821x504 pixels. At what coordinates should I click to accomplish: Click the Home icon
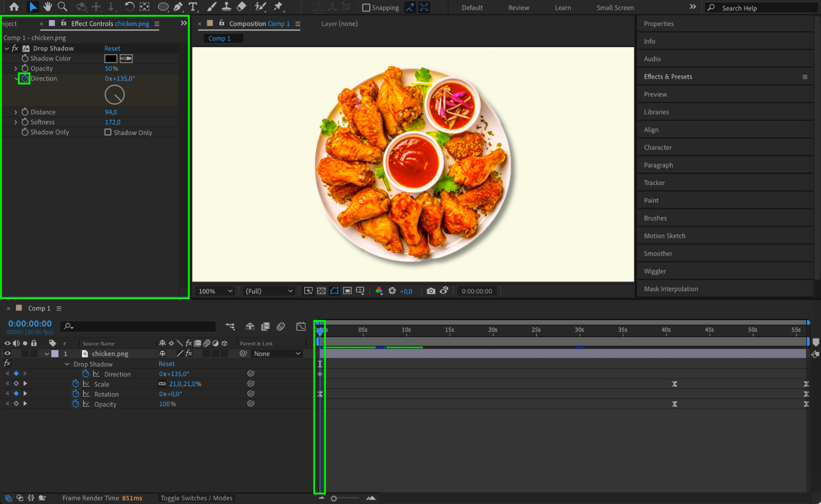[14, 7]
